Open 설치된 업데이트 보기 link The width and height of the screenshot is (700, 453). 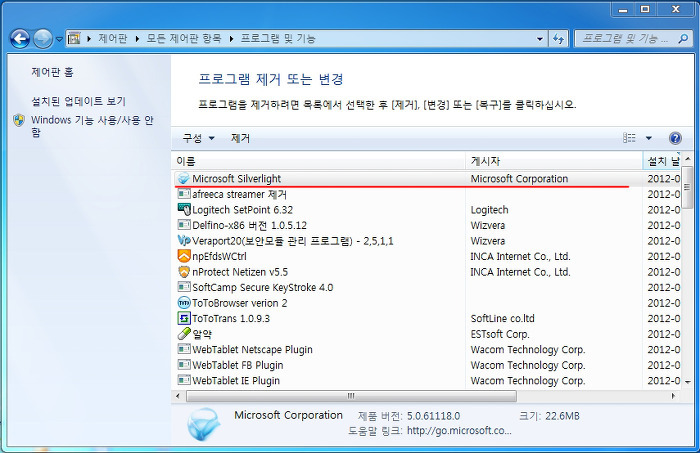(x=78, y=101)
